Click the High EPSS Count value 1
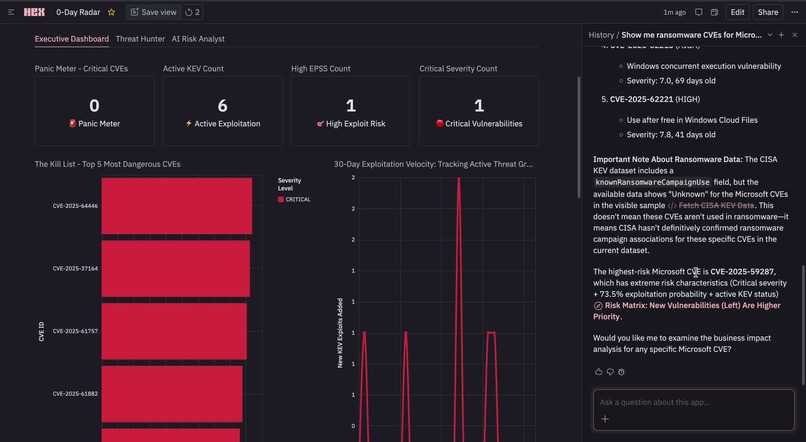 (x=351, y=106)
